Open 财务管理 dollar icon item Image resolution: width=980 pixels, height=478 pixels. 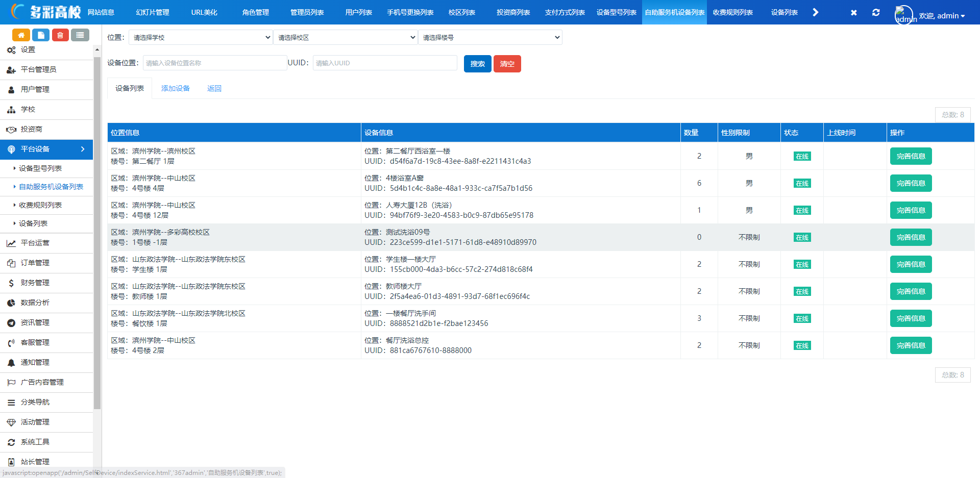(11, 283)
